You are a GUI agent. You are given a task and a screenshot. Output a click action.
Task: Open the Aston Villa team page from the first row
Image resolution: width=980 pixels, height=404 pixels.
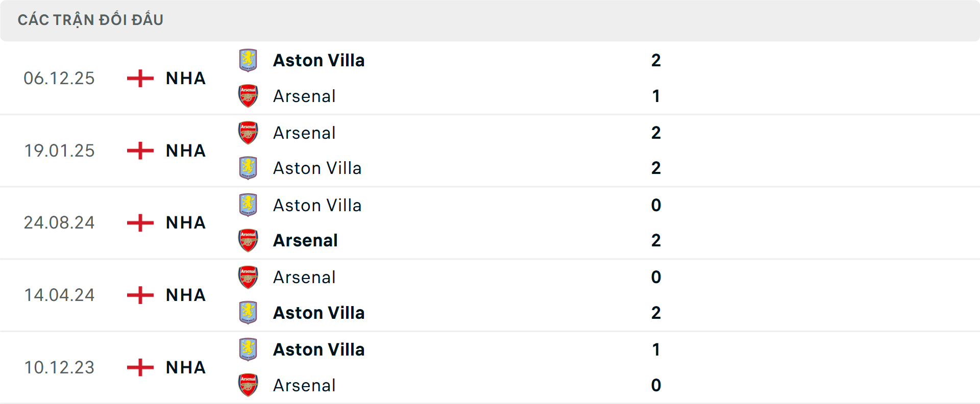[x=319, y=60]
